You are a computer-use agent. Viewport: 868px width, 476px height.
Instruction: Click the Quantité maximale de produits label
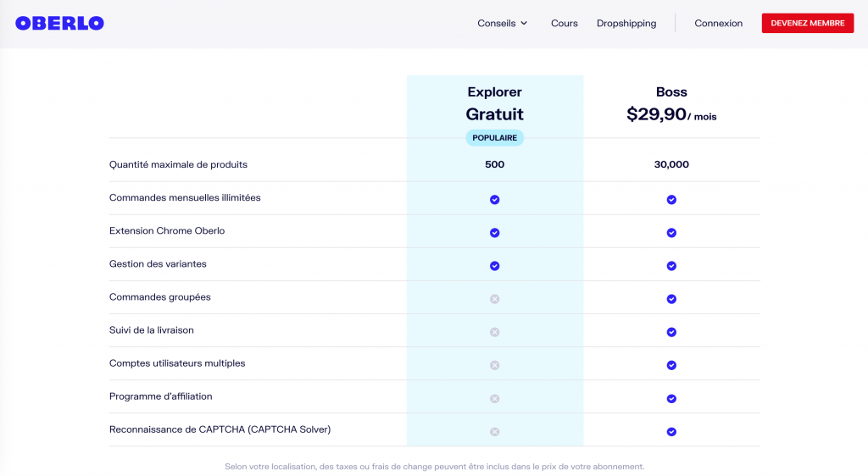pyautogui.click(x=178, y=164)
